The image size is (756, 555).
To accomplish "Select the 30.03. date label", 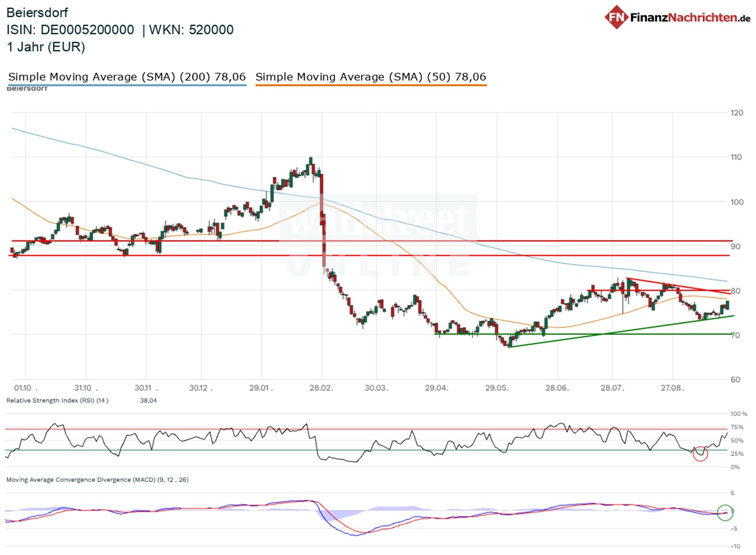I will tap(376, 389).
